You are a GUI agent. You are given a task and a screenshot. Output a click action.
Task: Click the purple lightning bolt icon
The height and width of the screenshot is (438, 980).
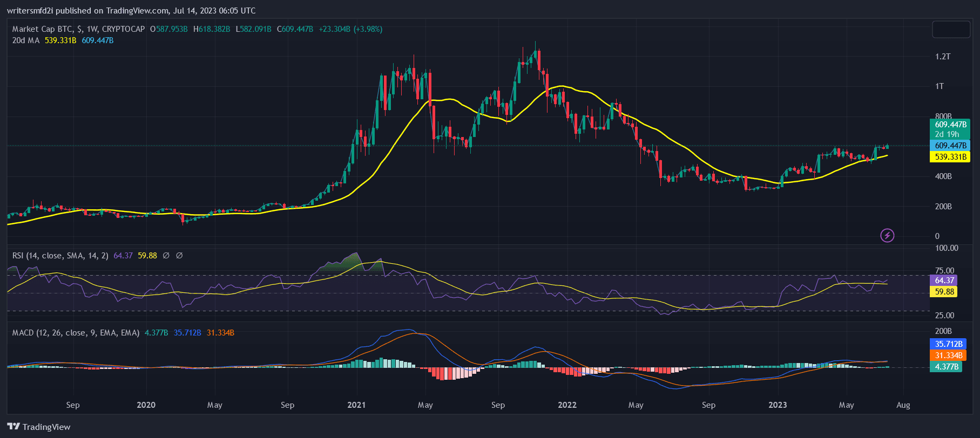[887, 235]
